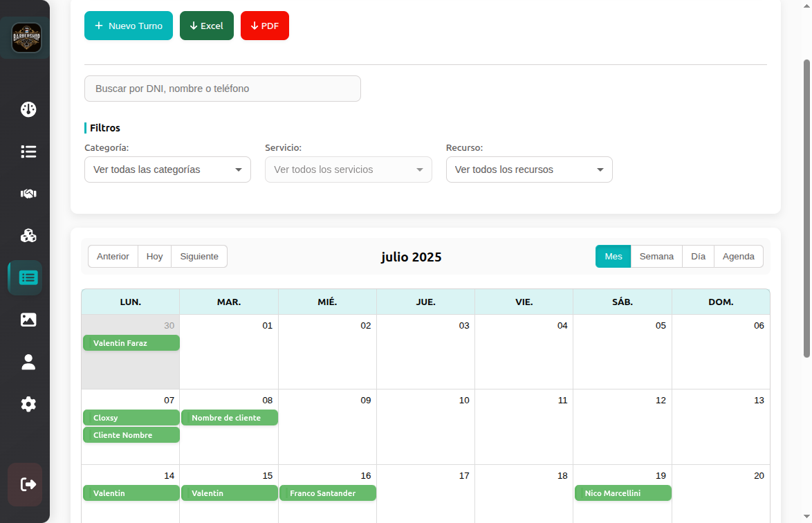The height and width of the screenshot is (523, 812).
Task: Open the dashboard gauge icon in sidebar
Action: tap(28, 109)
